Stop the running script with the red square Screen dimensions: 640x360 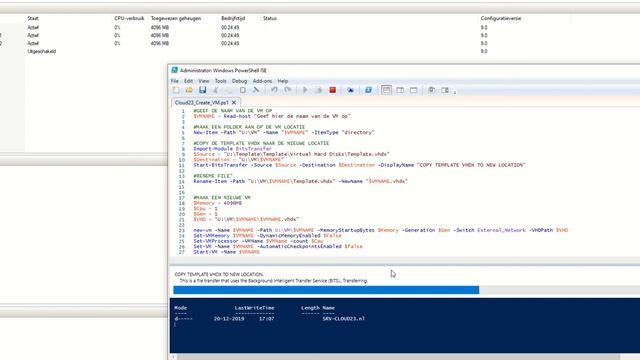tap(333, 90)
